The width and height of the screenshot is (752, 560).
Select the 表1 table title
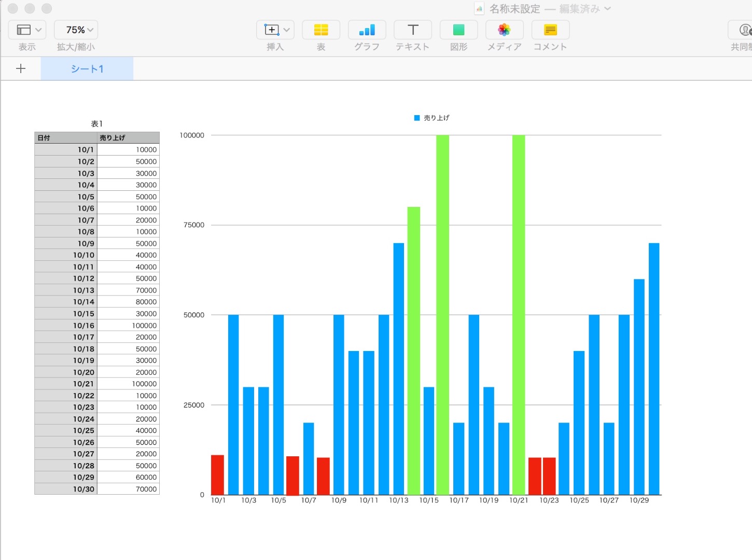click(x=97, y=124)
